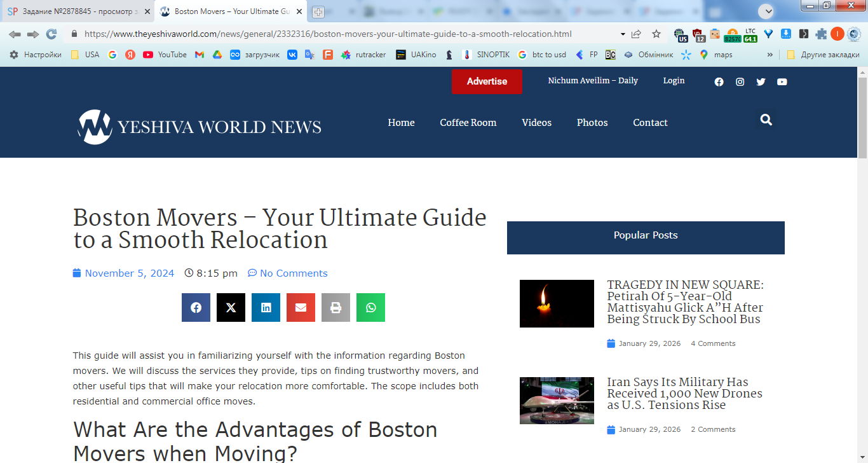Go back to the previous page

15,34
